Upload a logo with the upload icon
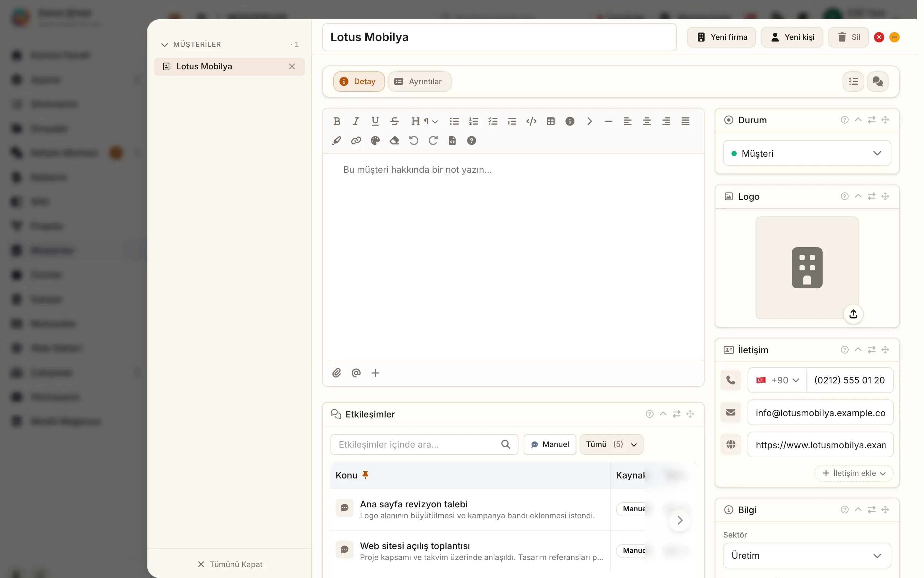This screenshot has height=578, width=924. (x=853, y=314)
